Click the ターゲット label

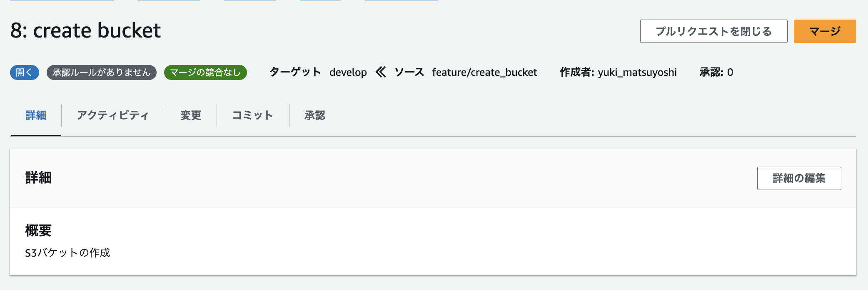pos(295,72)
